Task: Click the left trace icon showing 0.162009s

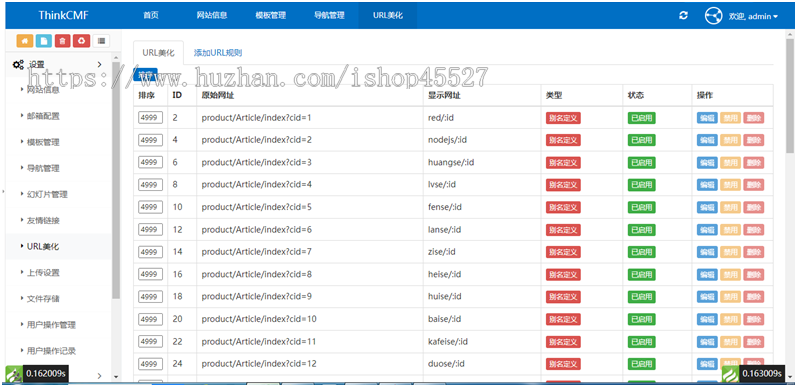Action: pyautogui.click(x=14, y=374)
